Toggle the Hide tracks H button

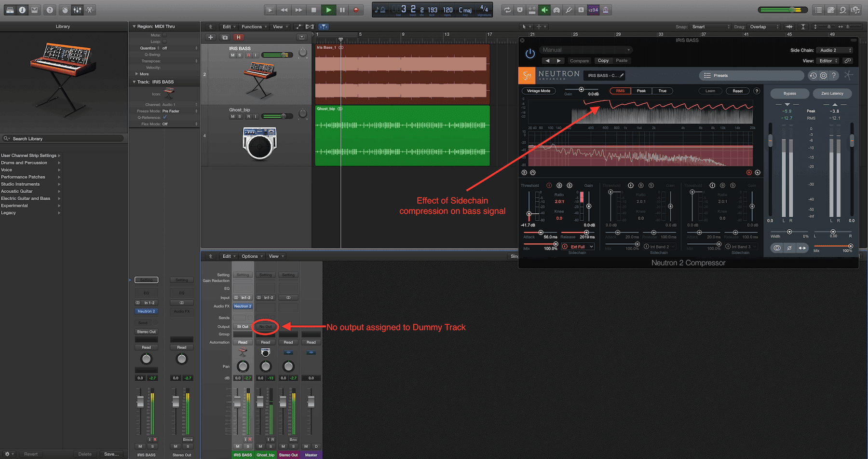pyautogui.click(x=238, y=37)
